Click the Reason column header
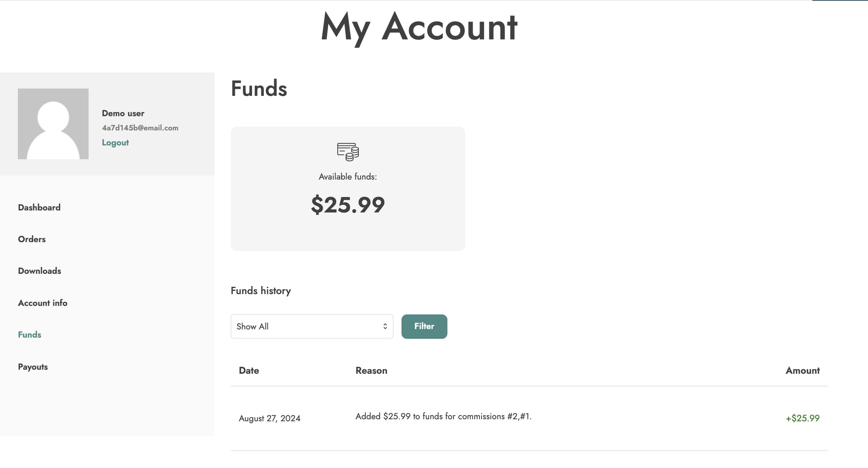 pos(371,370)
